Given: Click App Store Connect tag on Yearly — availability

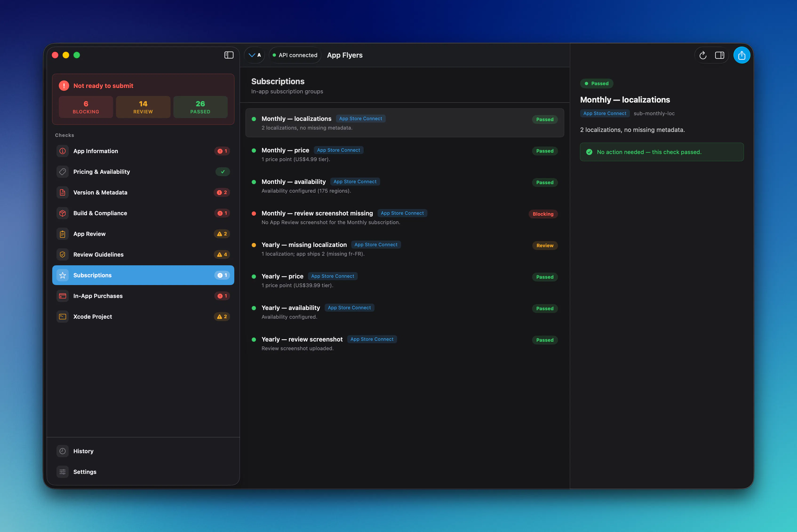Looking at the screenshot, I should (x=349, y=308).
